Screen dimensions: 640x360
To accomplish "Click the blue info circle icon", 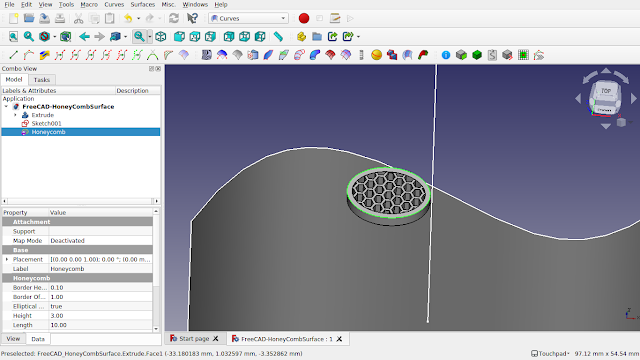I will pyautogui.click(x=446, y=55).
